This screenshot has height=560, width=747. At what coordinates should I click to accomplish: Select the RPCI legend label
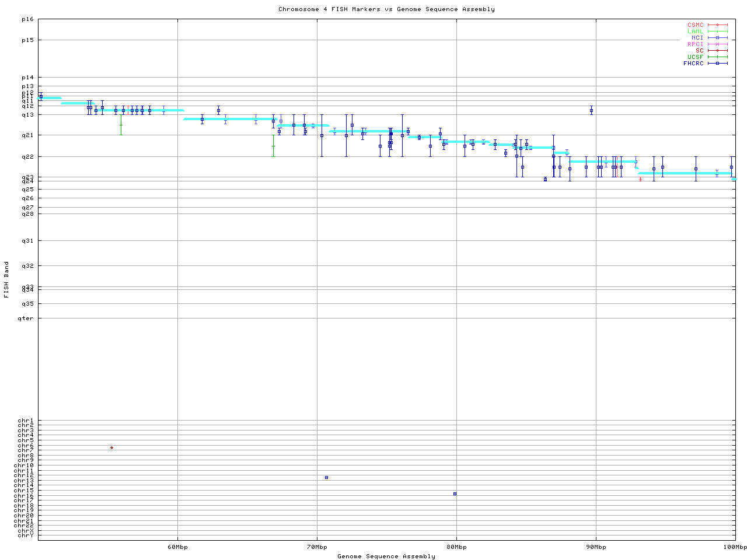[x=696, y=44]
